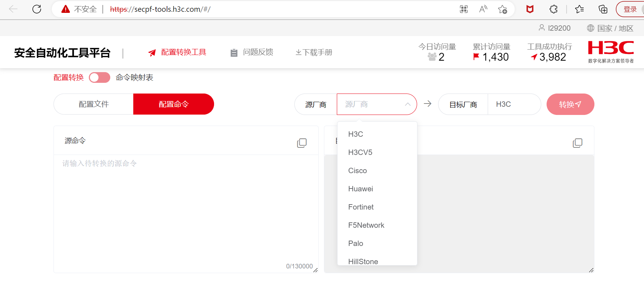Open the 源厂商 vendor dropdown
Viewport: 644px width, 292px height.
(377, 104)
